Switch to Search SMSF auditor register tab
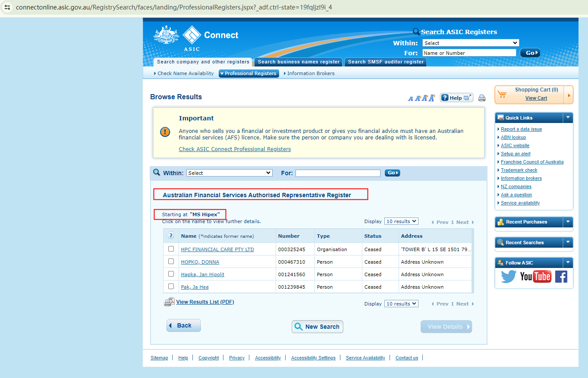588x378 pixels. pyautogui.click(x=386, y=62)
